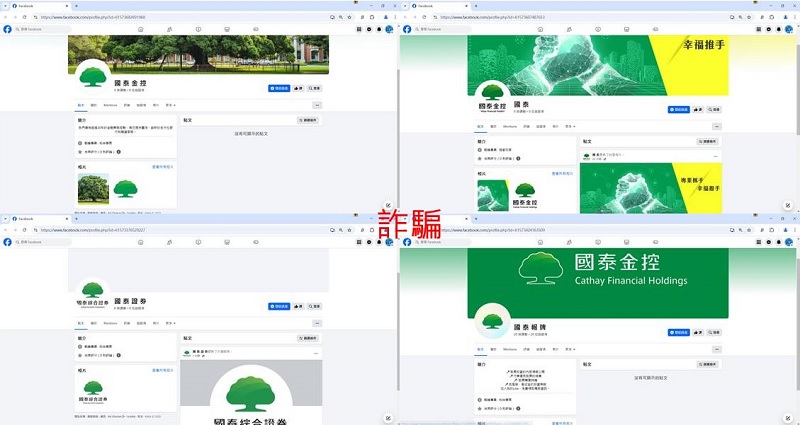The height and width of the screenshot is (425, 800).
Task: Click posts filter button on the 國泰報牌 page
Action: click(x=708, y=365)
